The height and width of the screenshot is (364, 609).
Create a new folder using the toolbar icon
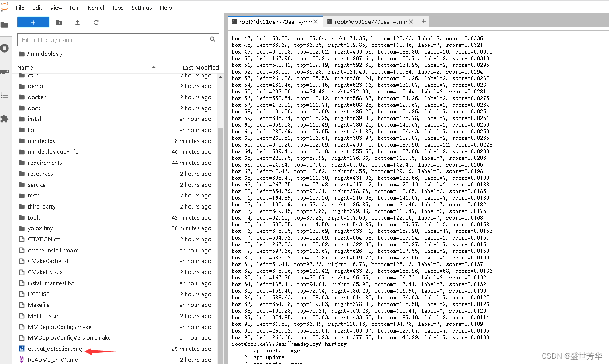[x=59, y=22]
